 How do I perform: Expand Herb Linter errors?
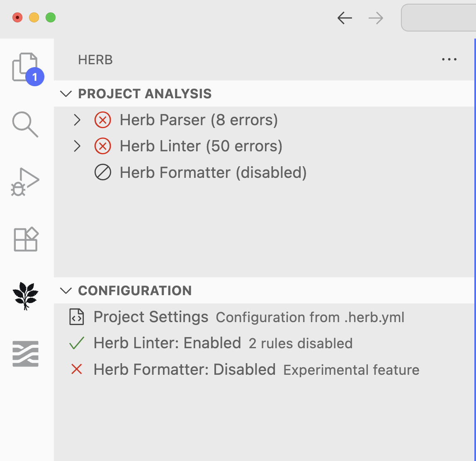tap(77, 146)
